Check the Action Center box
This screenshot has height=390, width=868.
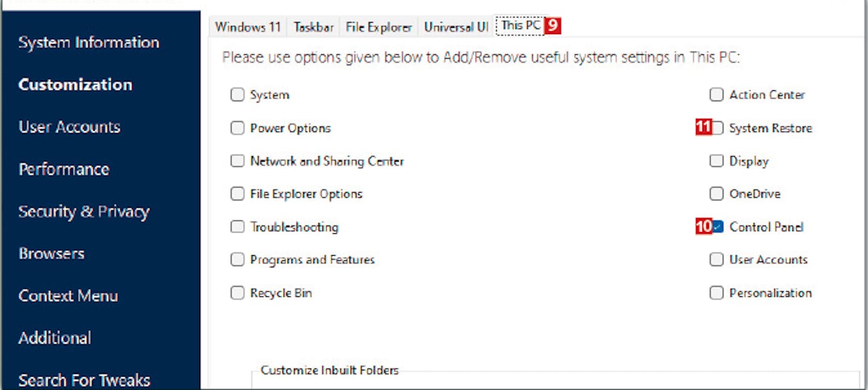[716, 95]
